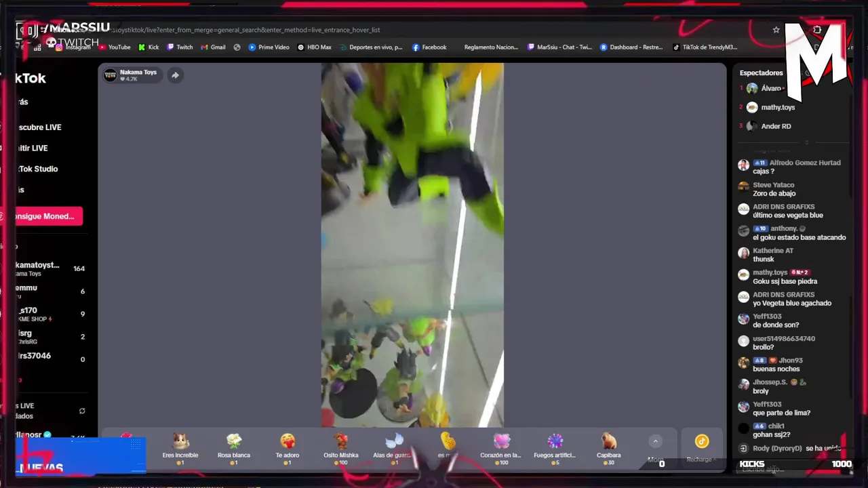This screenshot has width=868, height=488.
Task: Open the TikTok de TrendyM3... bookmark
Action: click(x=705, y=47)
